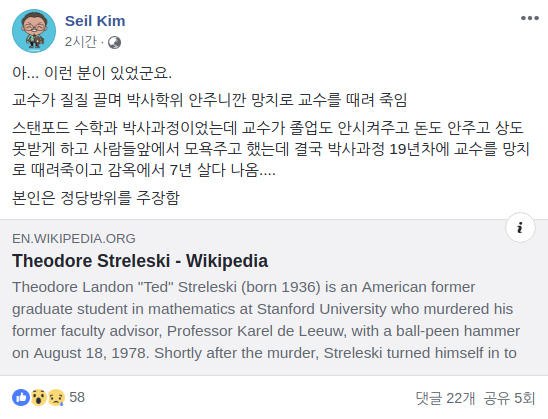The width and height of the screenshot is (548, 419).
Task: Open the link info 'i' button
Action: (x=520, y=227)
